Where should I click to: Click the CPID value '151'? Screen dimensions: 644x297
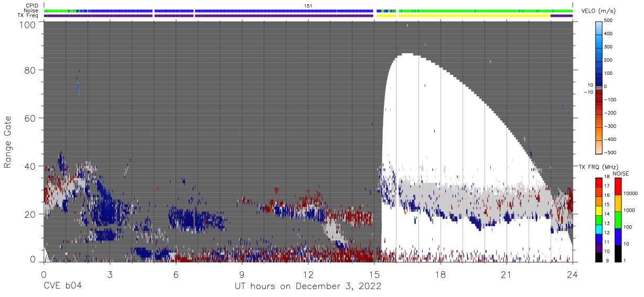308,6
